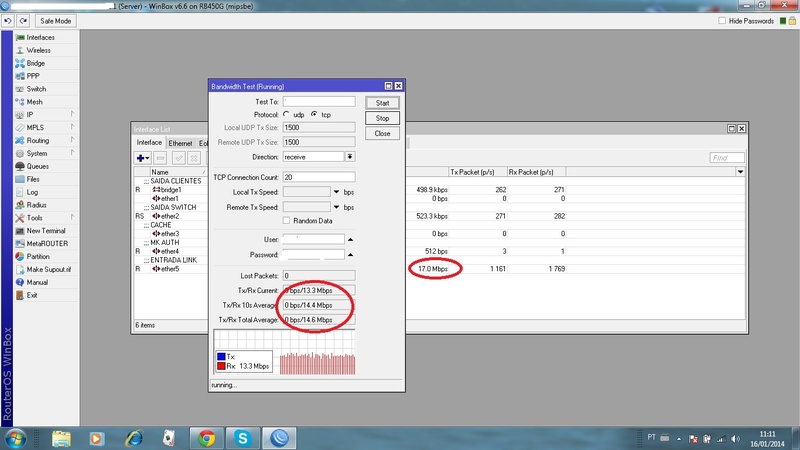Image resolution: width=800 pixels, height=450 pixels.
Task: Open the Queues menu icon
Action: point(20,166)
